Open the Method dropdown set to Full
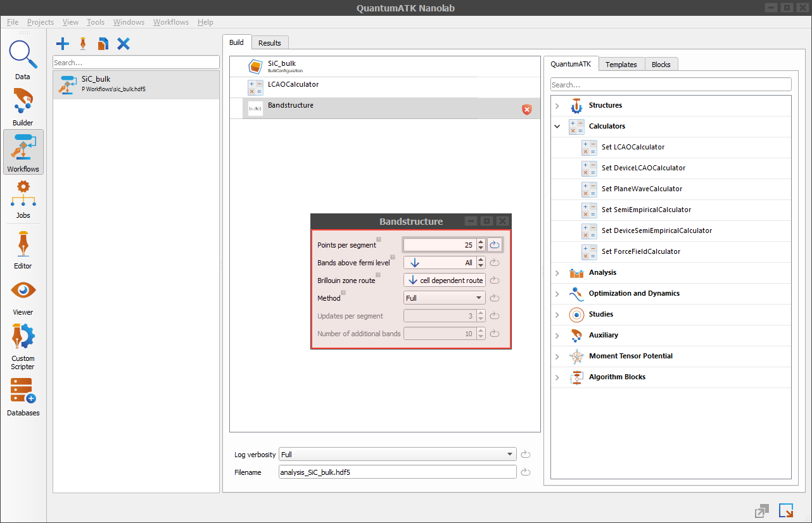This screenshot has height=523, width=812. (x=445, y=298)
